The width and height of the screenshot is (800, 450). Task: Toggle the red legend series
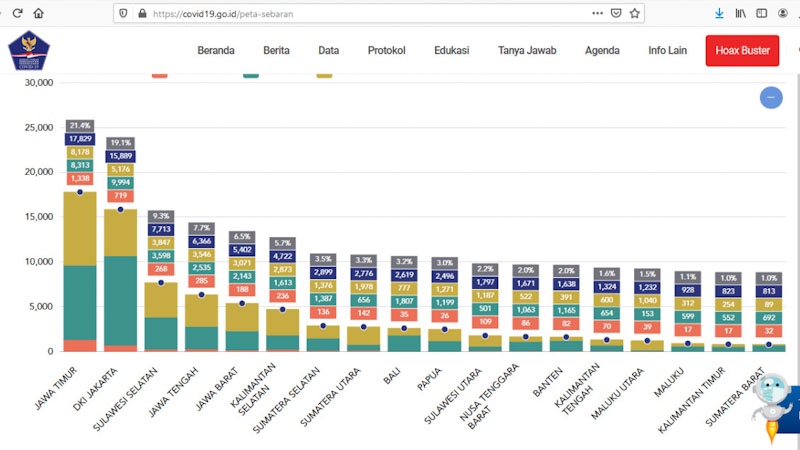(x=160, y=74)
